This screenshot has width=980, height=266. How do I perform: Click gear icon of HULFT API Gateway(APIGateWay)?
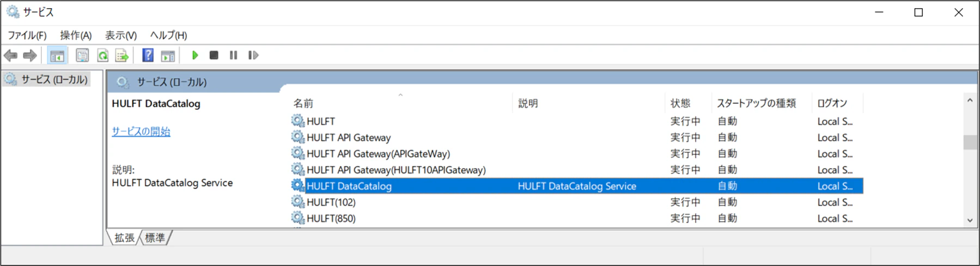[x=297, y=153]
